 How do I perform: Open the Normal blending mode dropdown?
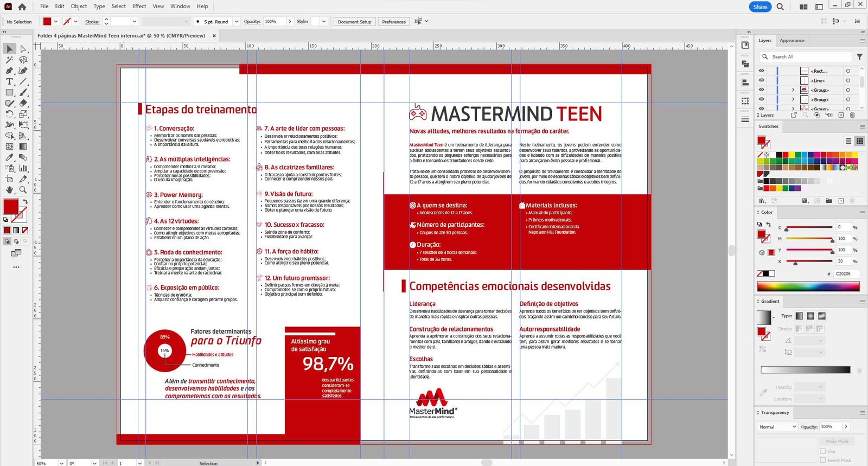pyautogui.click(x=777, y=427)
